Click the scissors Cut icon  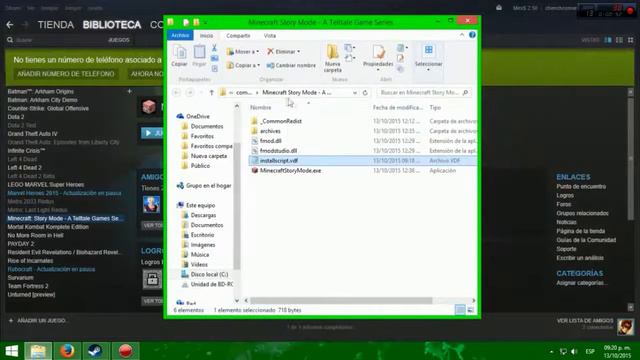click(x=214, y=48)
